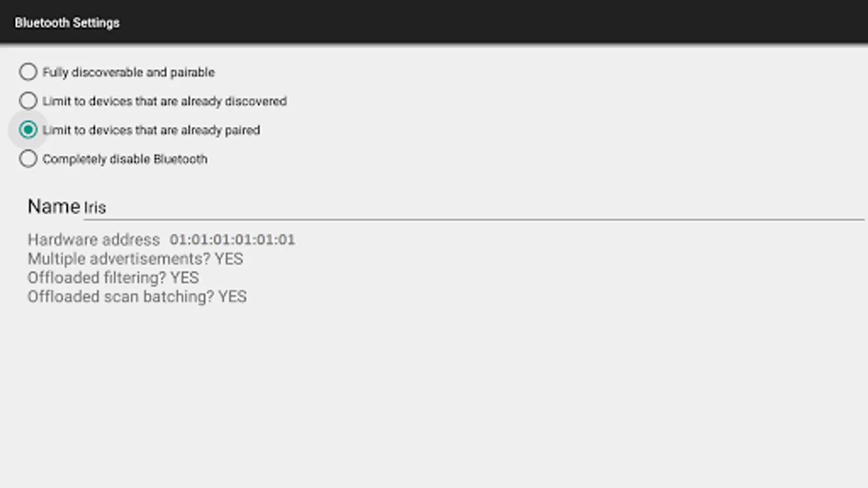Click the YES value after Offloaded filtering

(x=185, y=278)
